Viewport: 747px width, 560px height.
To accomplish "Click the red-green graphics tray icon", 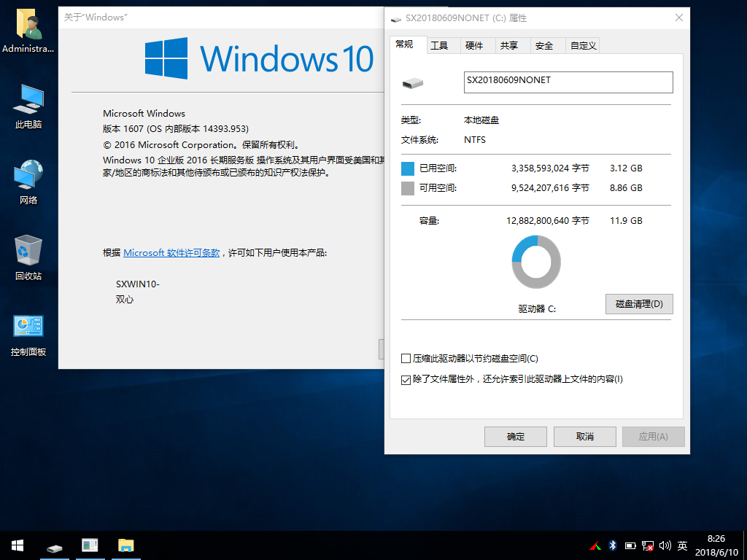I will [595, 545].
